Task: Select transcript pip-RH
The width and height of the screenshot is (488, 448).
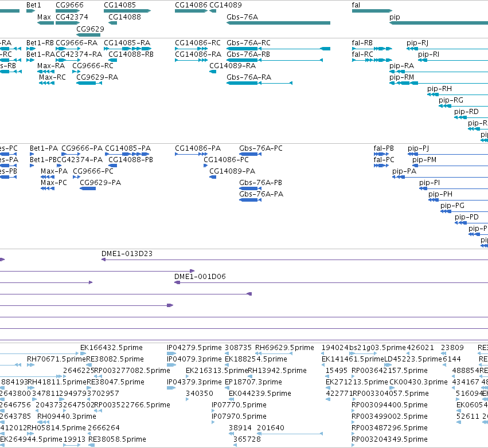Action: tap(439, 89)
